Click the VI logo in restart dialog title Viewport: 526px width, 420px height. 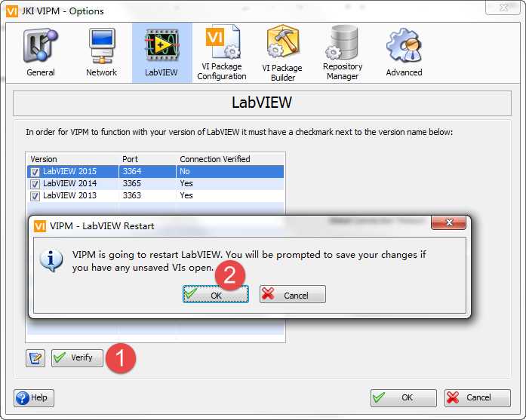(40, 226)
